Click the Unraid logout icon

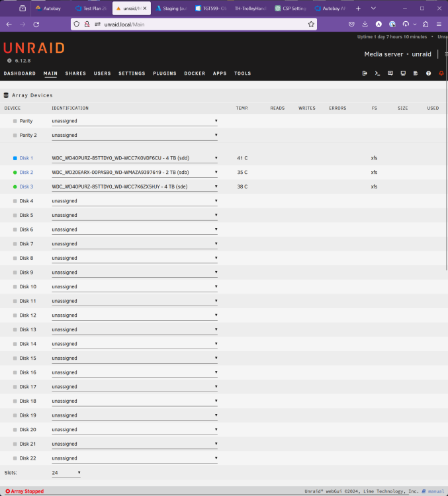pos(365,73)
